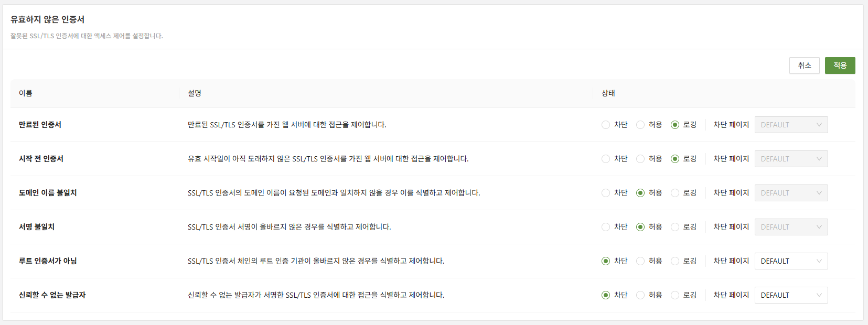This screenshot has width=868, height=325.
Task: Open 차단 페이지 dropdown for 신뢰할 수 없는 발급자
Action: point(791,295)
